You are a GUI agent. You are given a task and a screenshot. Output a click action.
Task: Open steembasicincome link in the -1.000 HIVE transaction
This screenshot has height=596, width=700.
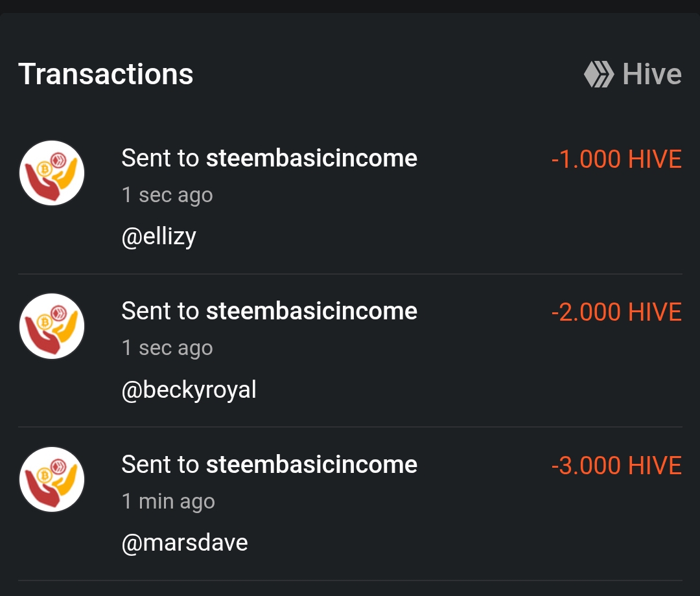[311, 158]
